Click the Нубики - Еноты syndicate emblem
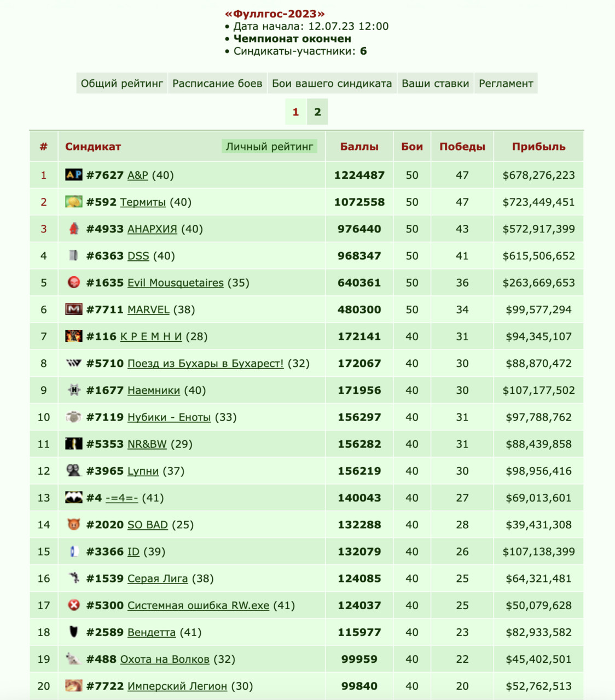This screenshot has height=700, width=615. (x=74, y=417)
